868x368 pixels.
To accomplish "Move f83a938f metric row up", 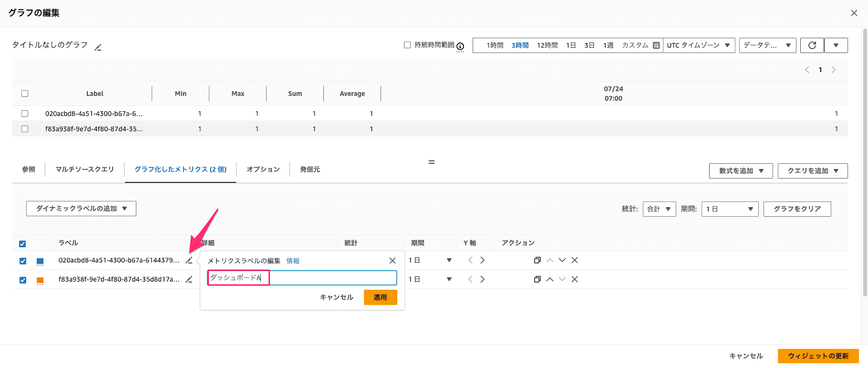I will [550, 279].
